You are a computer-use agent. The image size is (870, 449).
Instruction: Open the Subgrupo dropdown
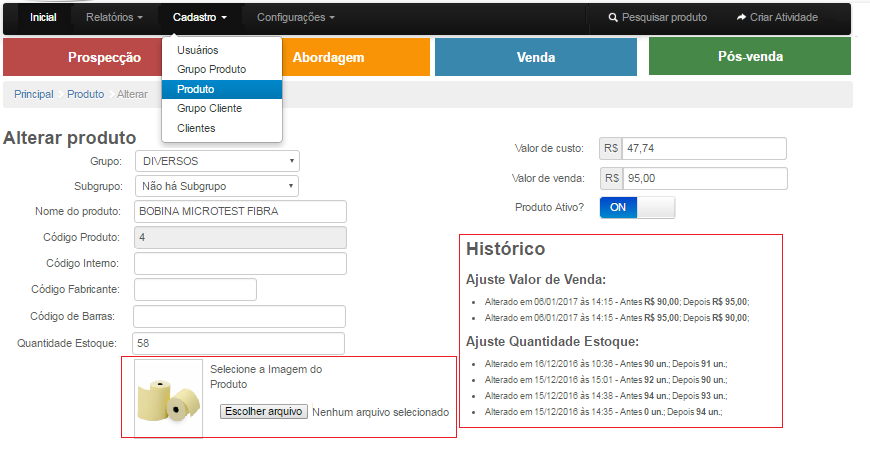point(217,186)
